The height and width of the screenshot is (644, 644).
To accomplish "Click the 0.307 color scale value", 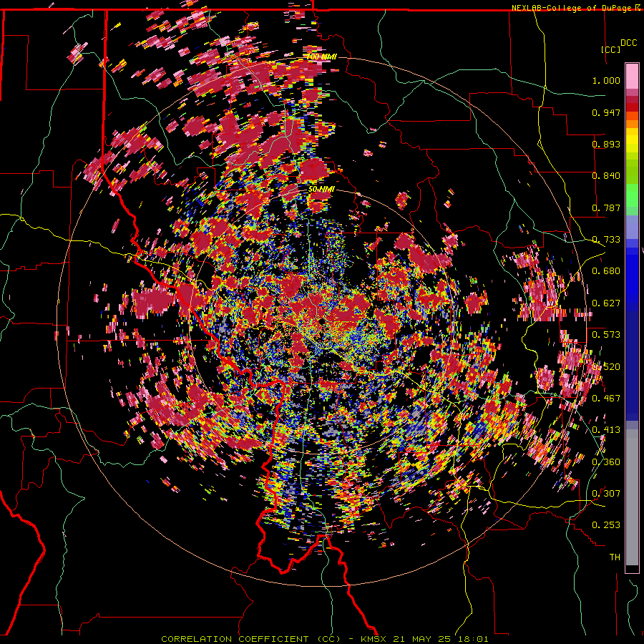I will [606, 494].
